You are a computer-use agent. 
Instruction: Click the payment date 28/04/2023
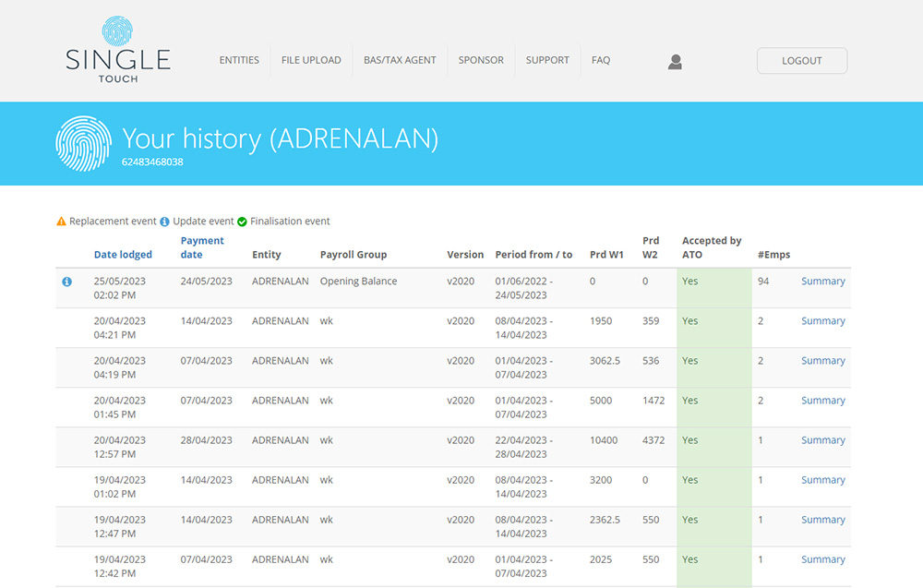[x=206, y=440]
